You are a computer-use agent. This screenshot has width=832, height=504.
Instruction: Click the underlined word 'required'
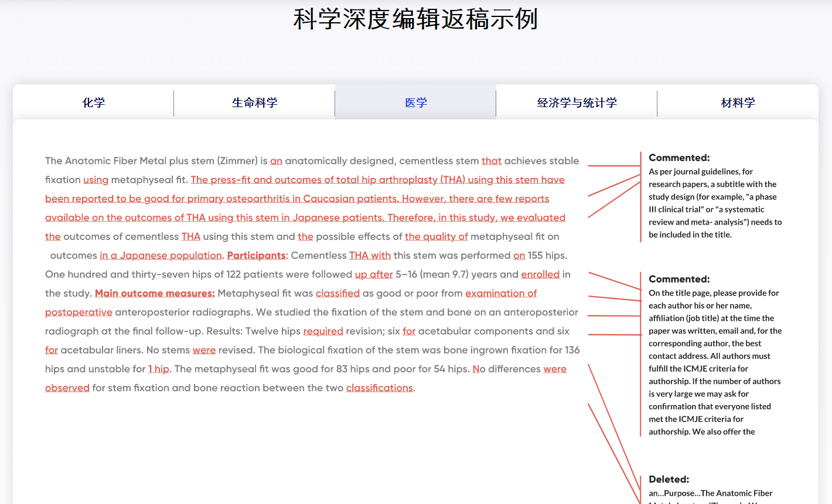pyautogui.click(x=323, y=331)
